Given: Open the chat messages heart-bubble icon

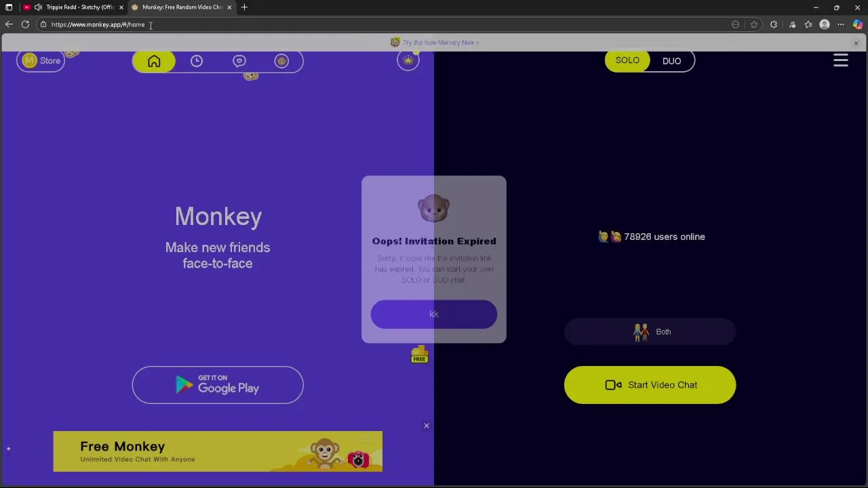Looking at the screenshot, I should (x=239, y=62).
